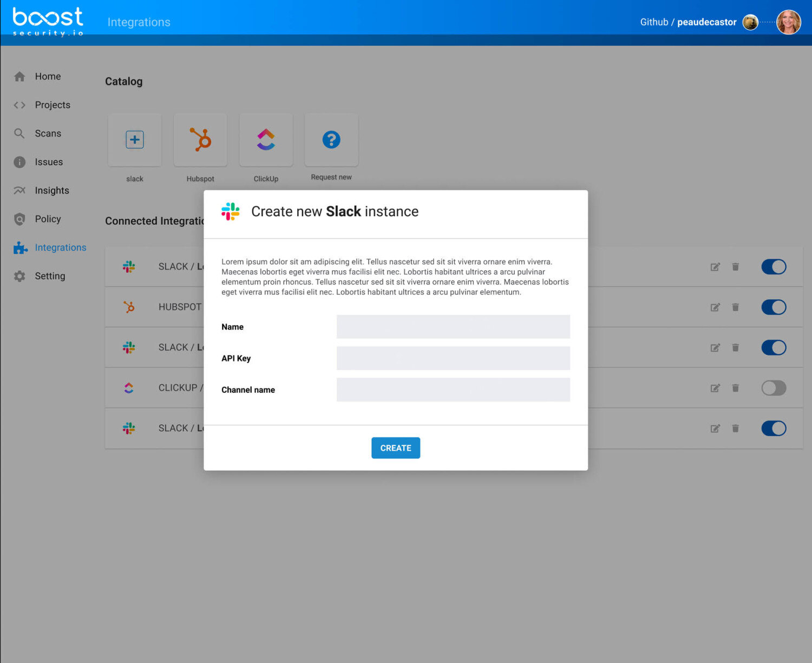
Task: Click the slack plus tile in Catalog
Action: [x=135, y=140]
